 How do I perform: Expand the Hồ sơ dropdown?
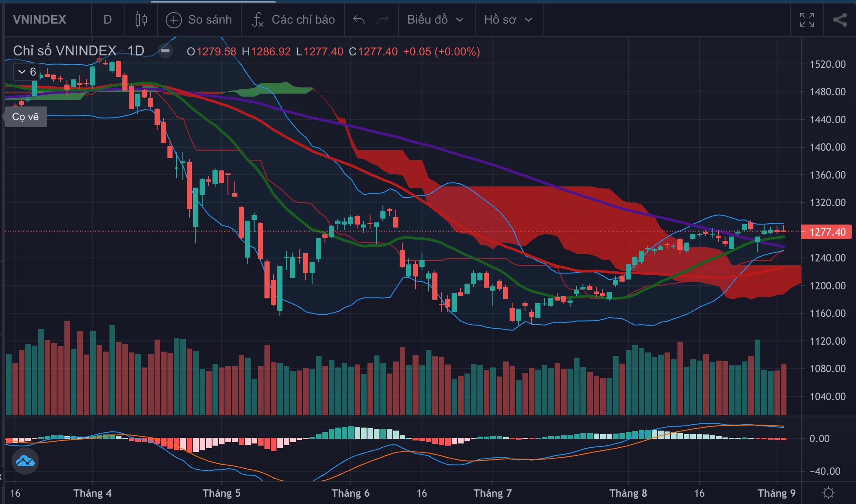508,20
